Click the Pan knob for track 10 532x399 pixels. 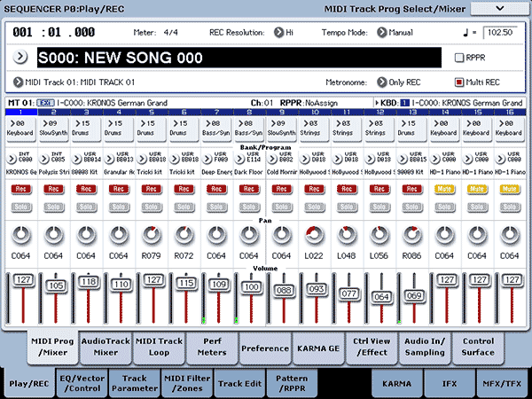(x=315, y=236)
